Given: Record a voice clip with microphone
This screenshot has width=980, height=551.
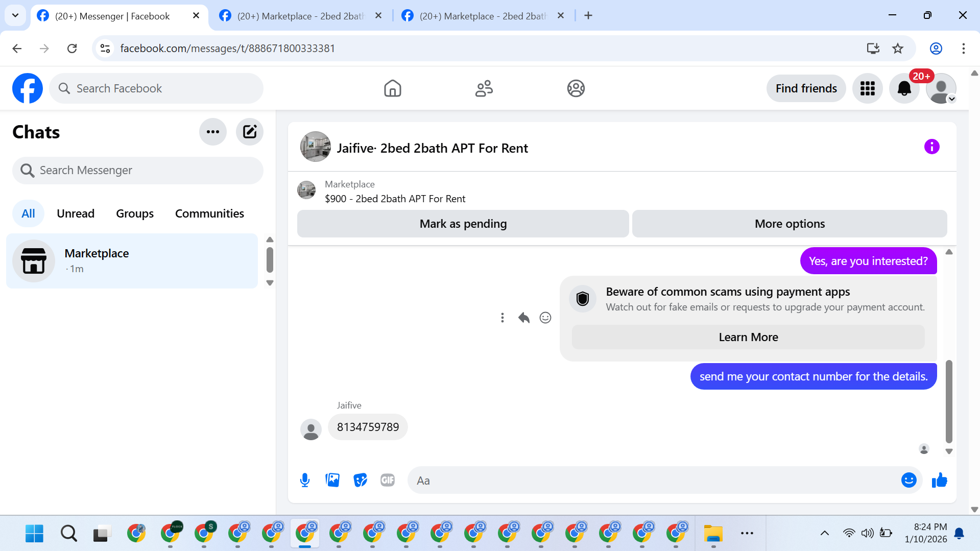Looking at the screenshot, I should click(305, 480).
